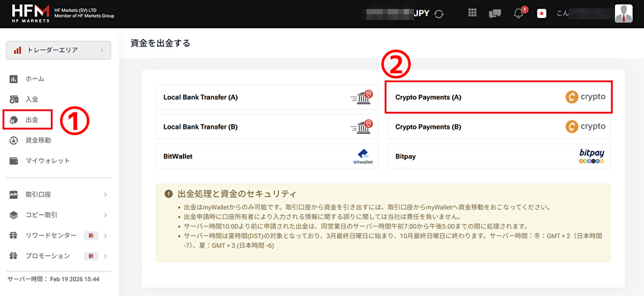
Task: Choose Crypto Payments (A) withdrawal method
Action: (499, 97)
